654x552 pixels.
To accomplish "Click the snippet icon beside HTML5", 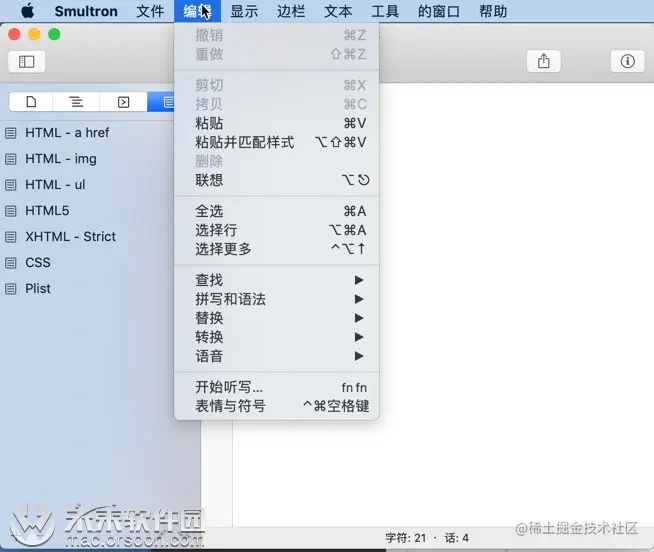I will coord(11,211).
